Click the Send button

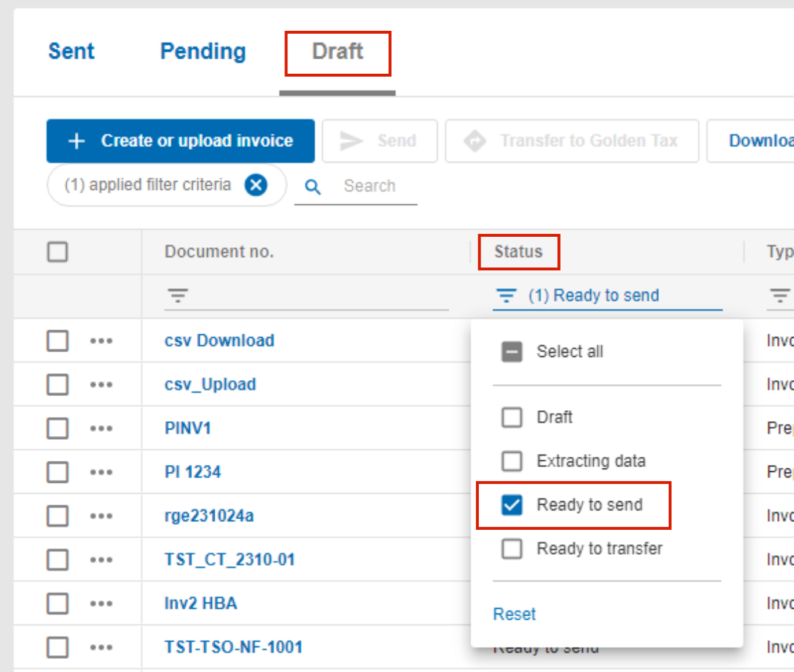[x=380, y=141]
